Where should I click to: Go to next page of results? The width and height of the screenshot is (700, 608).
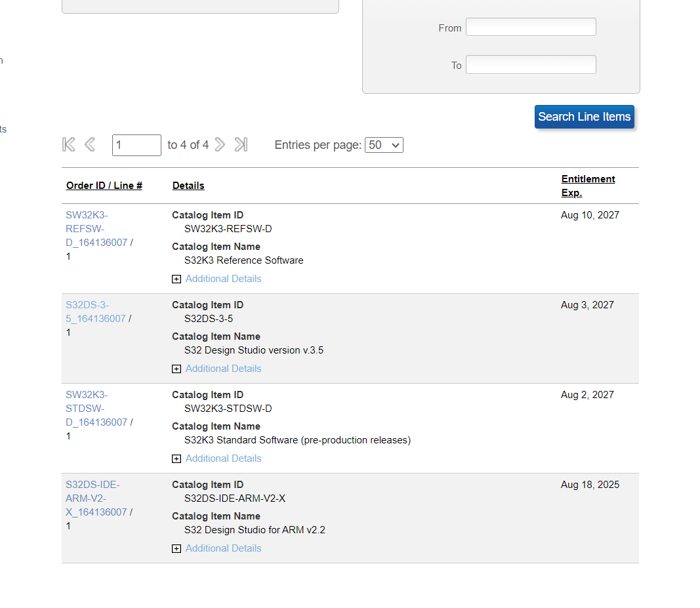(x=220, y=144)
